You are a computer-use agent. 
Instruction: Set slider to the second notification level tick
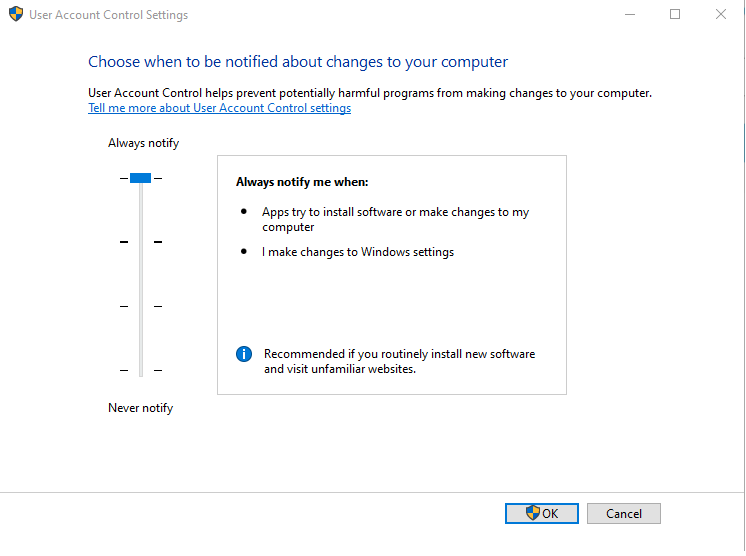pos(141,242)
